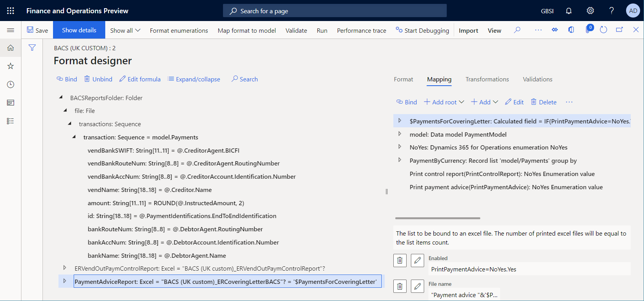Click the mapping pane horizontal scrollbar
This screenshot has width=644, height=301.
(x=438, y=218)
